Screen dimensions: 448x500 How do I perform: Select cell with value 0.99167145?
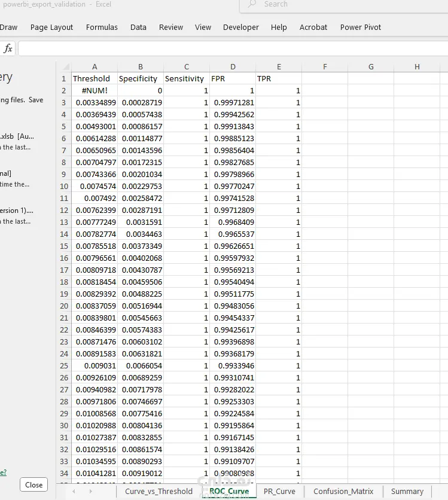(x=233, y=438)
